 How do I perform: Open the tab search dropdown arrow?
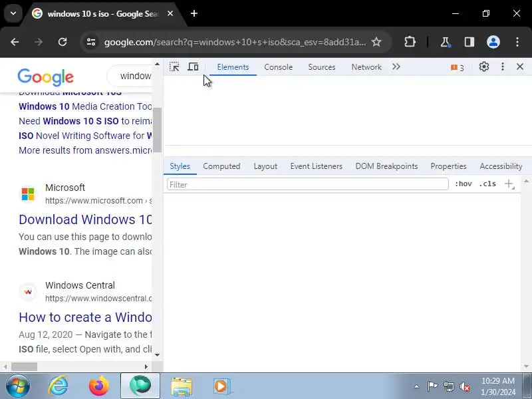(13, 13)
